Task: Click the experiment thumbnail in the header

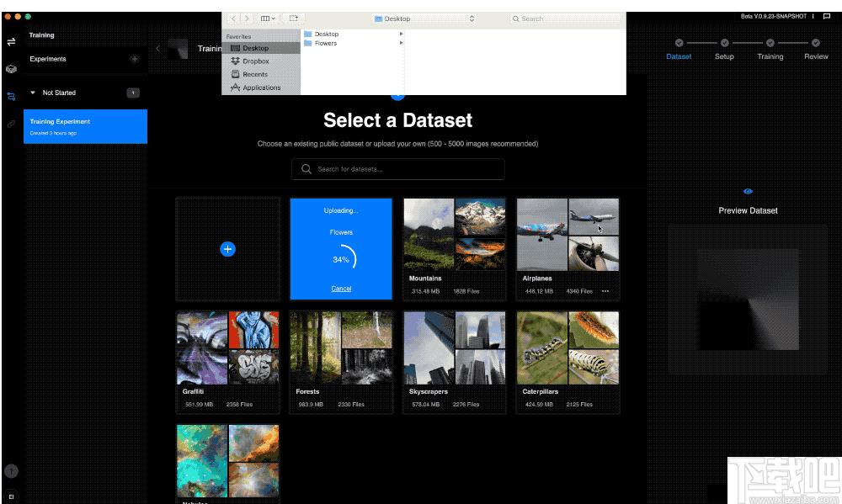Action: point(178,49)
